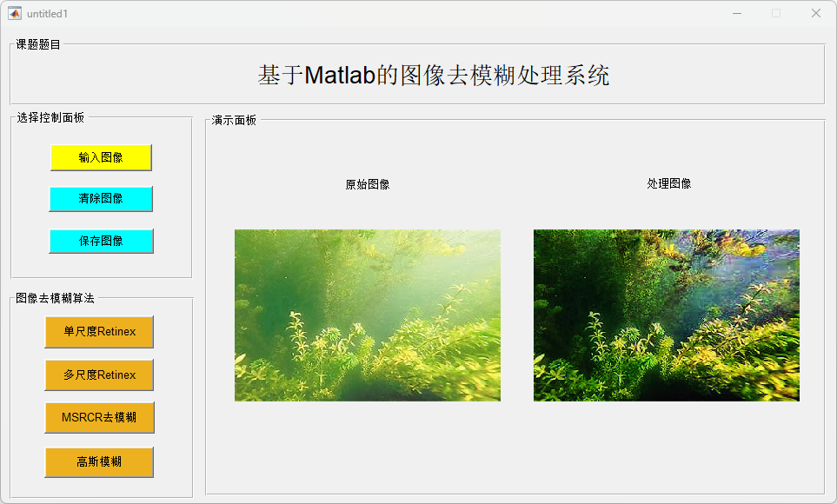Select the 保存图像 button
The image size is (837, 504).
[x=102, y=241]
